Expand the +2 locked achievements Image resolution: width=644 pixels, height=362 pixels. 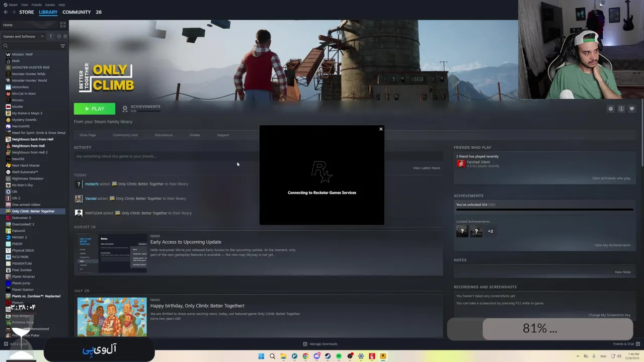491,231
